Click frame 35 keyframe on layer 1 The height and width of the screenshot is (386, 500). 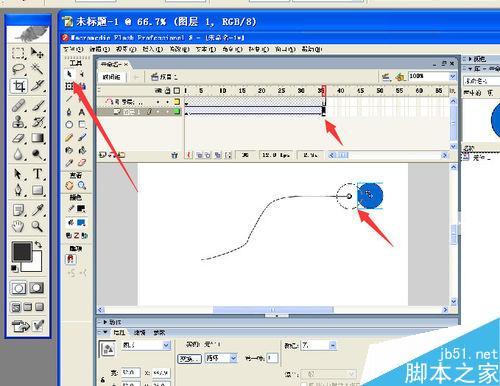tap(323, 111)
